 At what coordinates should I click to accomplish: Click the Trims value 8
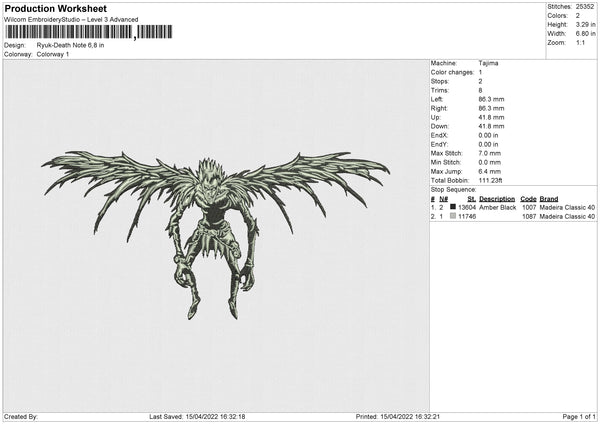point(480,90)
